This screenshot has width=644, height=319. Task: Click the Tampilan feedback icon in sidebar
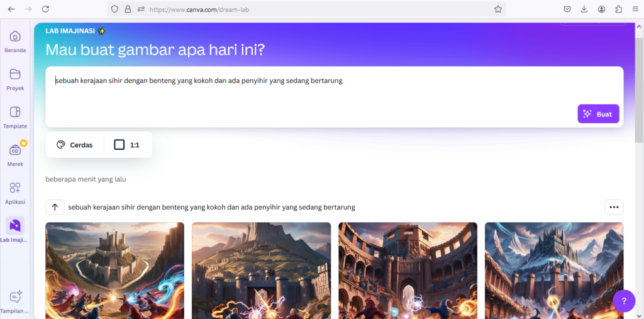15,297
